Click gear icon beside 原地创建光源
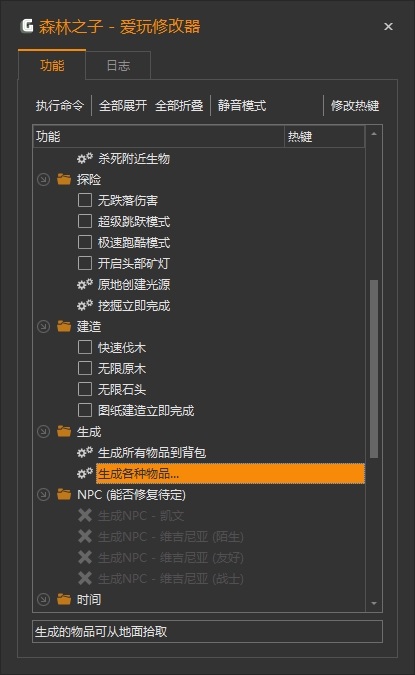The width and height of the screenshot is (415, 675). pos(85,285)
